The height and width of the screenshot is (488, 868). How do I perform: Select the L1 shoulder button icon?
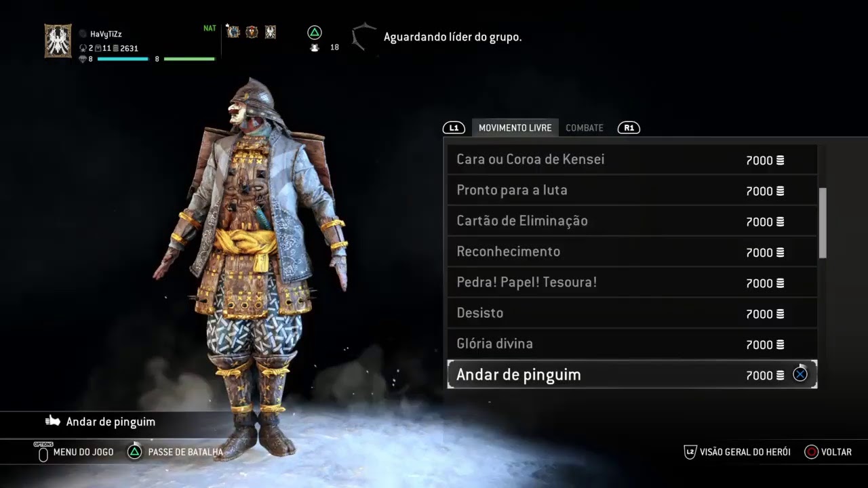point(454,127)
